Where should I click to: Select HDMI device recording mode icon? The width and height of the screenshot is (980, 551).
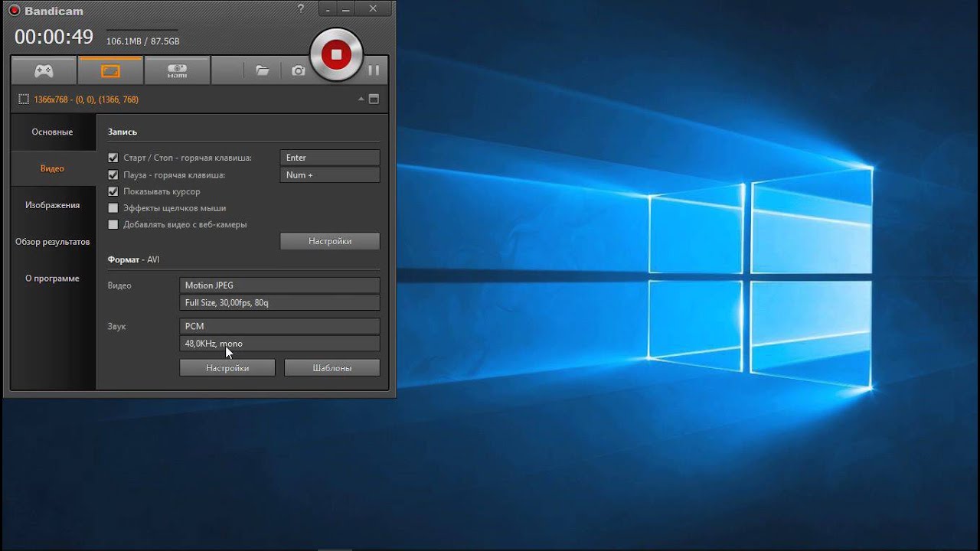tap(177, 70)
